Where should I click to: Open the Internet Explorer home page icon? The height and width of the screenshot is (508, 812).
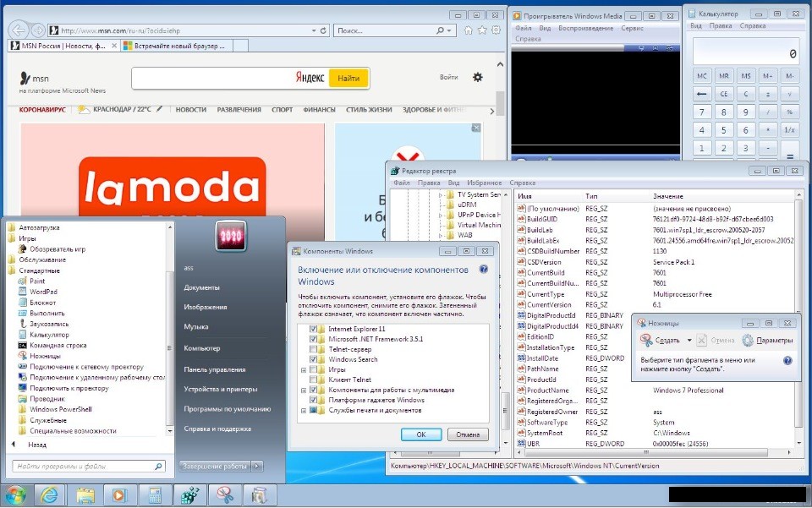468,30
